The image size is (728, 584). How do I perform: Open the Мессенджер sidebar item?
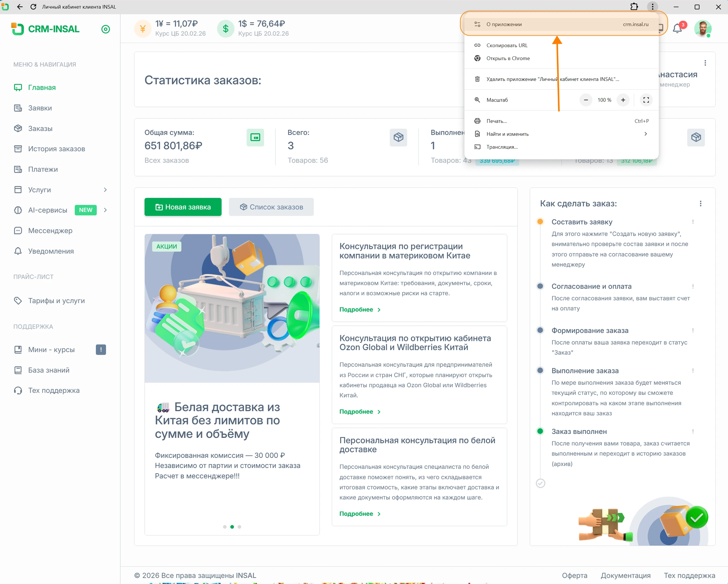50,231
